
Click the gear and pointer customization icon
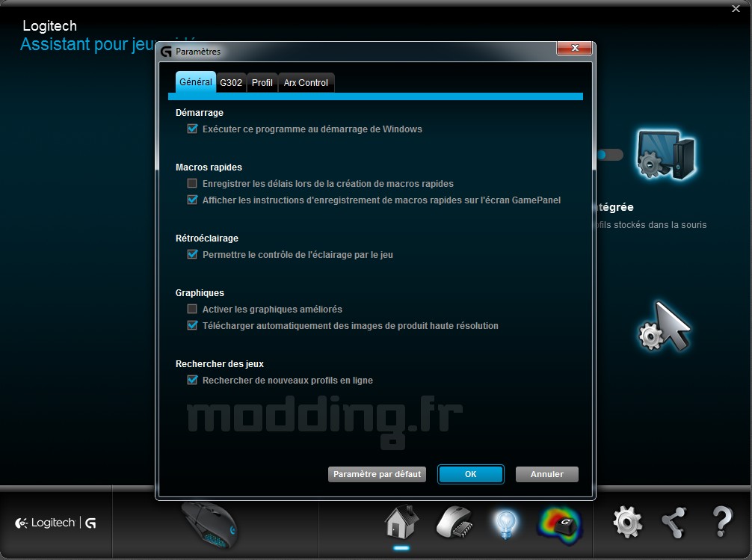tap(665, 327)
